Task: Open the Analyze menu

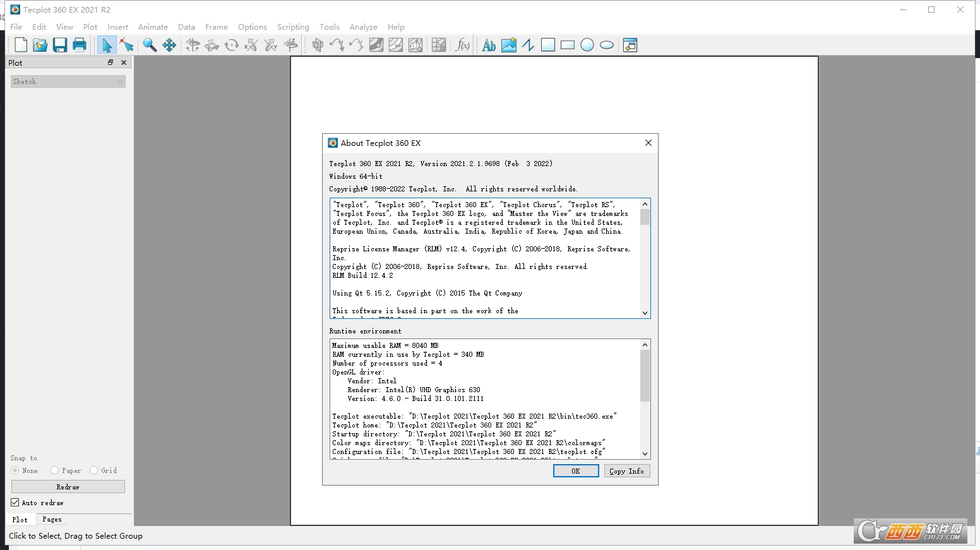Action: (x=363, y=27)
